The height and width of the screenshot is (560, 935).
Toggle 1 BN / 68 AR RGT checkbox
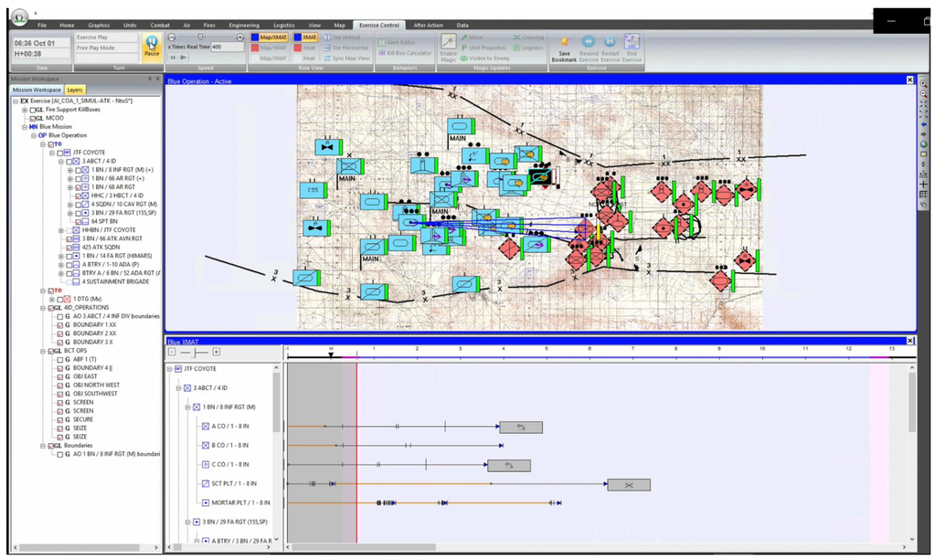point(78,187)
